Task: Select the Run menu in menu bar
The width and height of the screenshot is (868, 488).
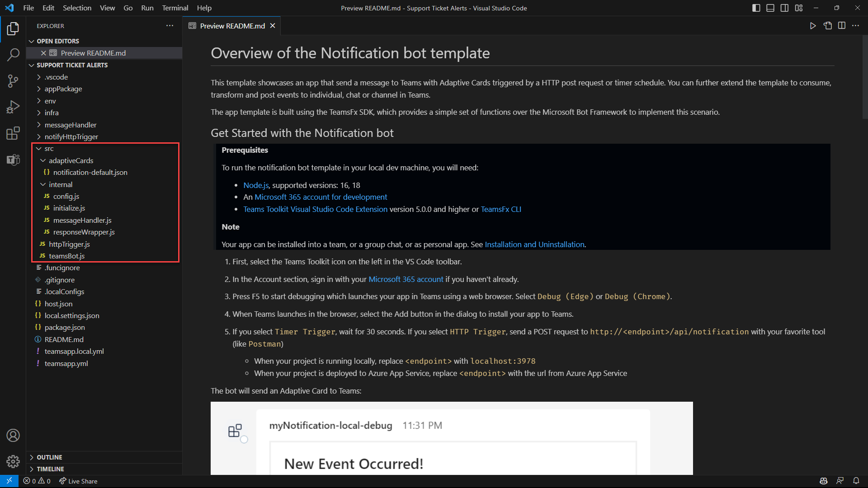Action: click(x=147, y=8)
